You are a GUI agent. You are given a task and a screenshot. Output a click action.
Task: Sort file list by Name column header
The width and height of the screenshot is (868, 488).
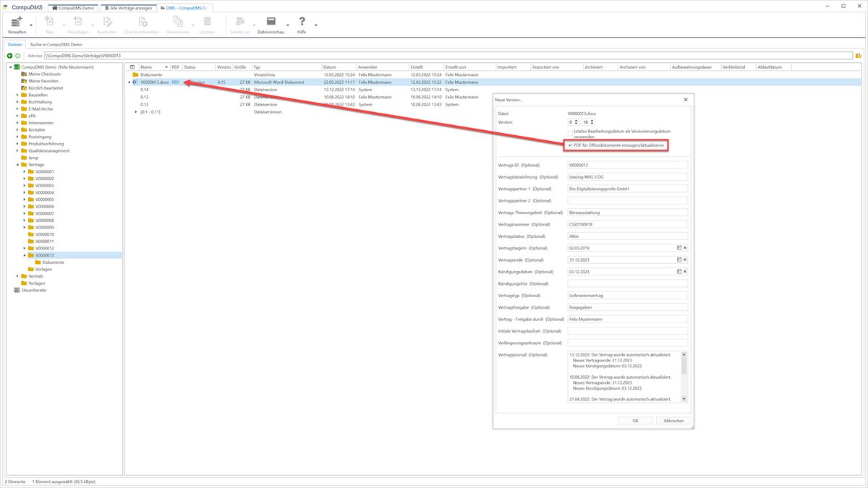click(153, 67)
